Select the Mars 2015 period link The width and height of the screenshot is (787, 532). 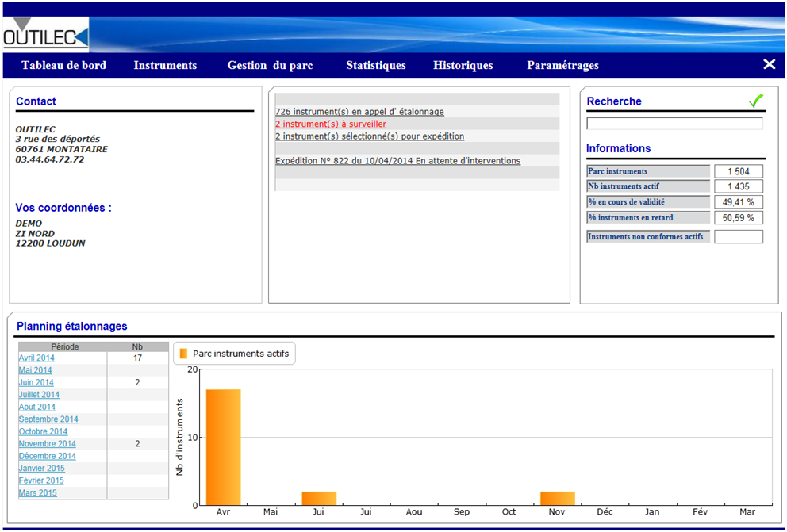coord(38,493)
